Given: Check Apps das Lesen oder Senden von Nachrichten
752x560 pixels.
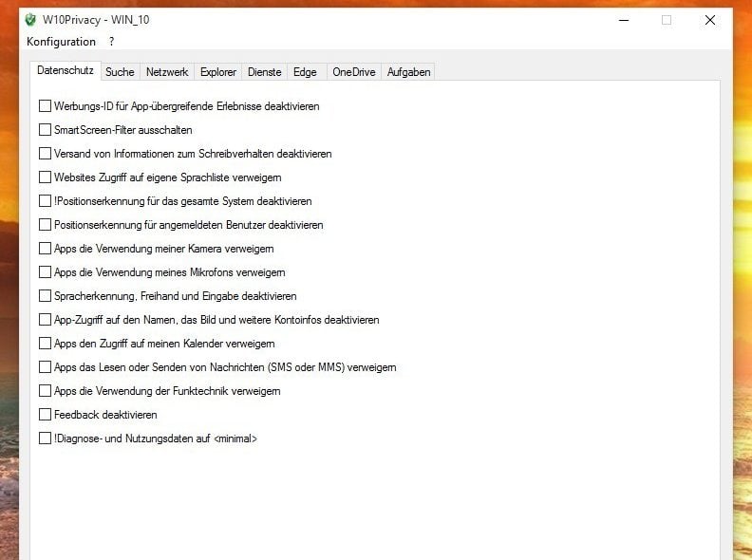Looking at the screenshot, I should [x=45, y=366].
